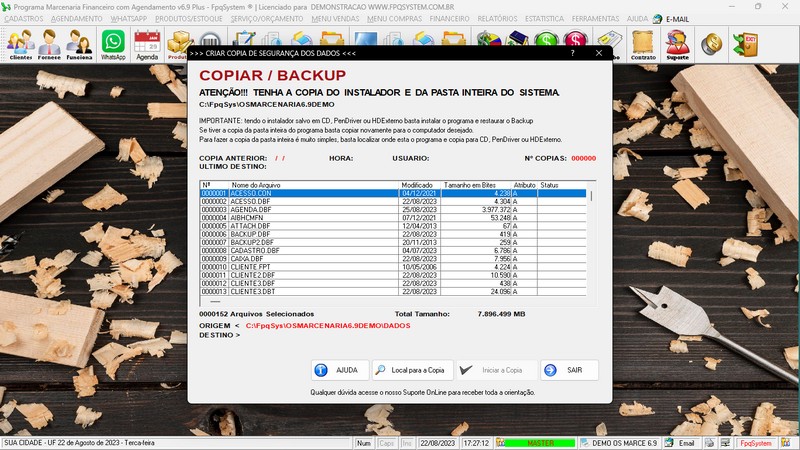This screenshot has height=450, width=800.
Task: Open the Agenda calendar icon
Action: pos(147,45)
